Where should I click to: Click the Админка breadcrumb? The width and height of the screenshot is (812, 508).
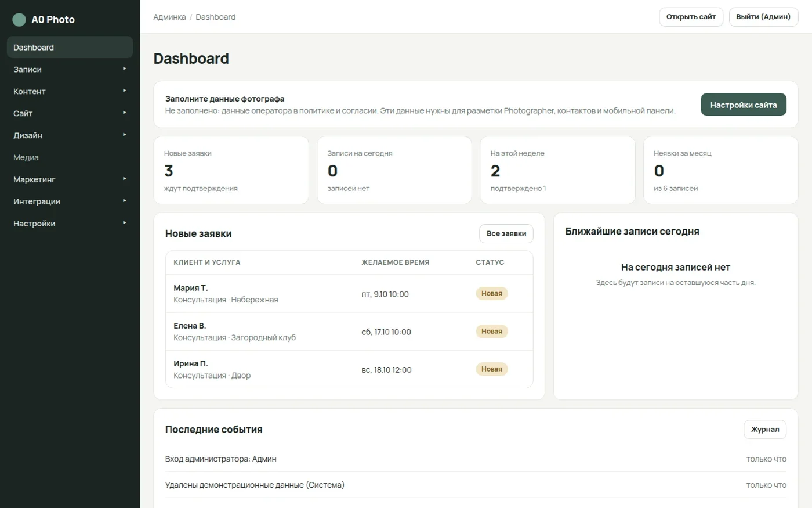coord(169,17)
